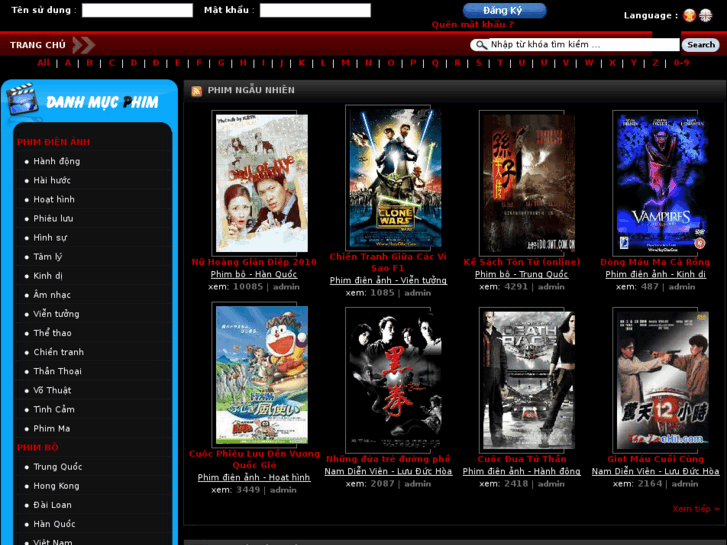Image resolution: width=727 pixels, height=545 pixels.
Task: Filter films by letter T
Action: tap(500, 63)
